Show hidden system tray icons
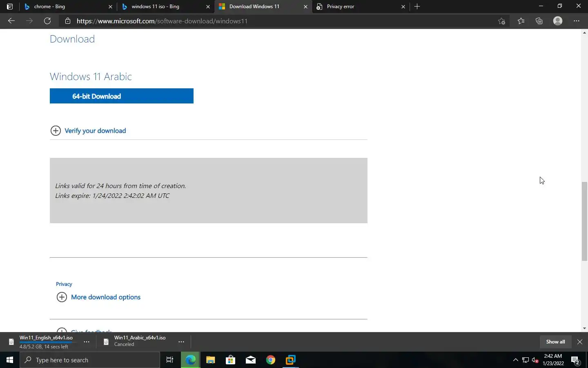Screen dimensions: 588x368 coord(515,360)
